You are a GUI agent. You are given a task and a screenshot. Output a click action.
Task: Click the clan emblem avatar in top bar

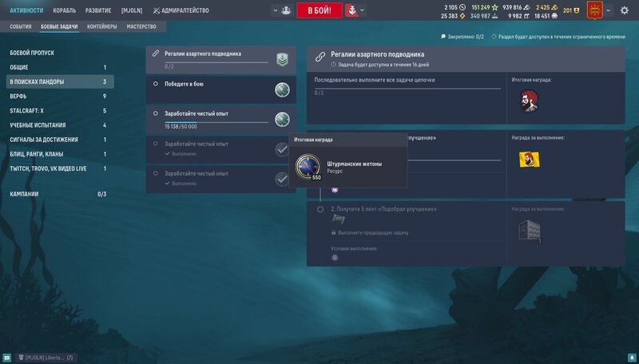[x=594, y=10]
